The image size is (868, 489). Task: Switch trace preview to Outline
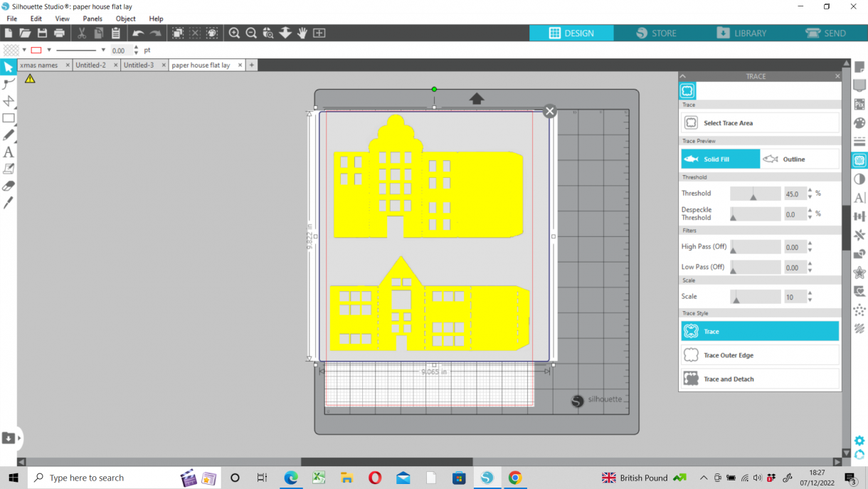tap(800, 159)
